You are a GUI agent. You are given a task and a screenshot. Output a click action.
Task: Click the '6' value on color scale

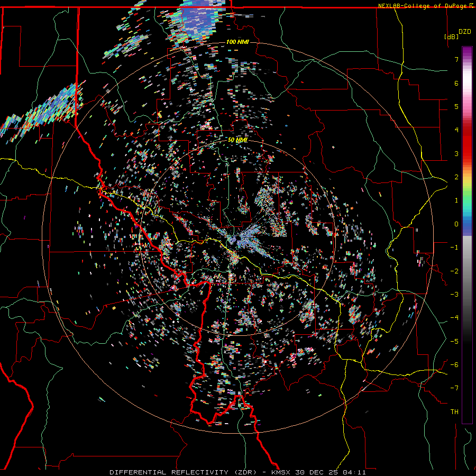tap(456, 83)
